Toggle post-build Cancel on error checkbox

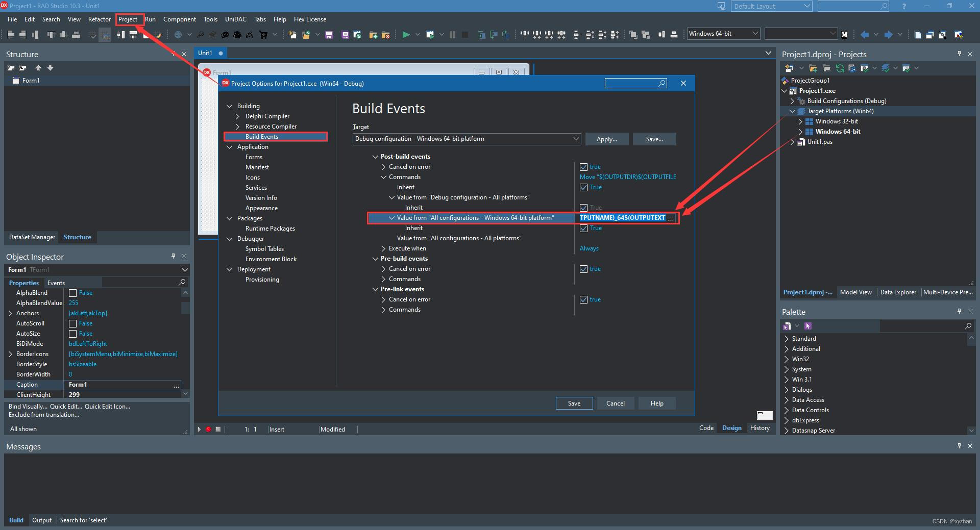pos(583,167)
